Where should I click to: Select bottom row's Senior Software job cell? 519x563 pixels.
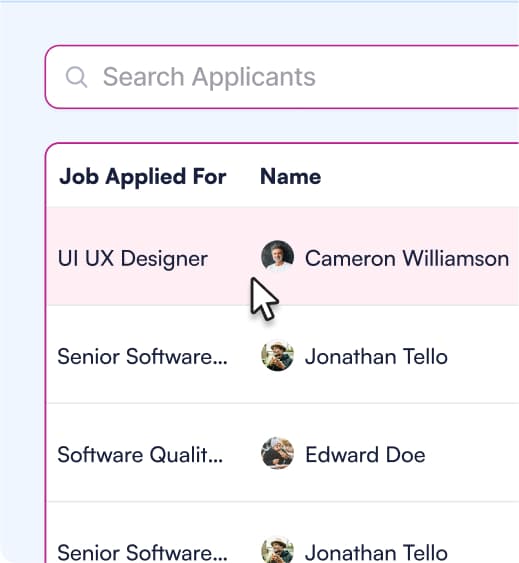[x=143, y=552]
